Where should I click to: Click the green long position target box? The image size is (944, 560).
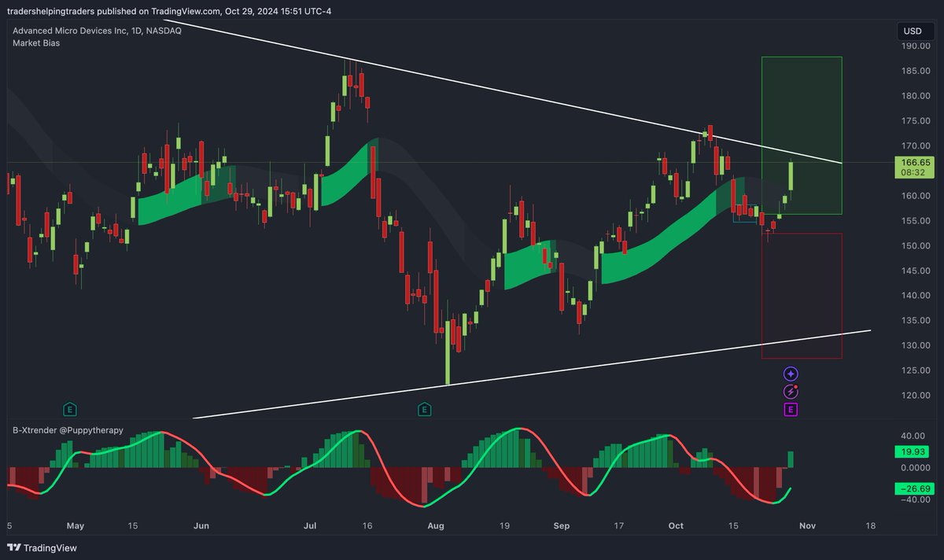(x=802, y=135)
